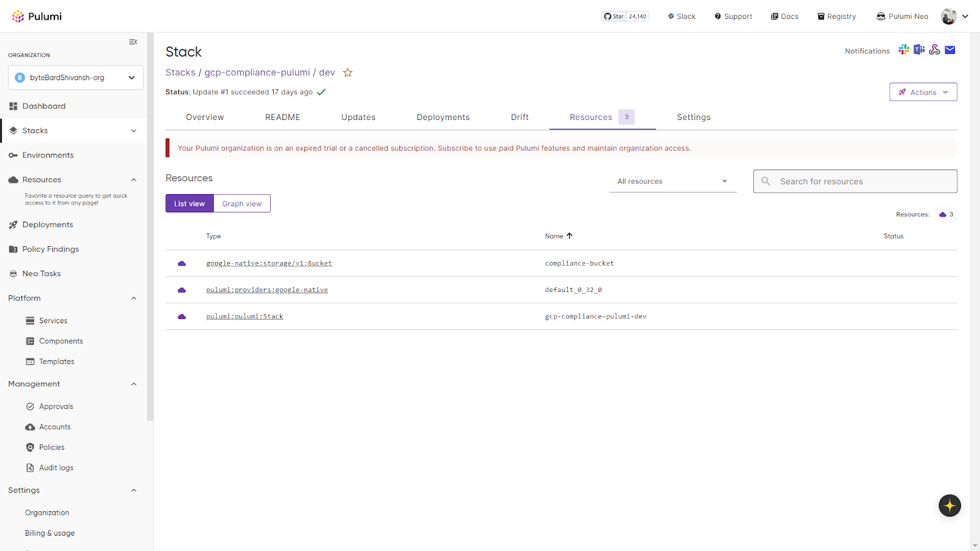
Task: Open Policy Findings in the sidebar
Action: tap(51, 249)
